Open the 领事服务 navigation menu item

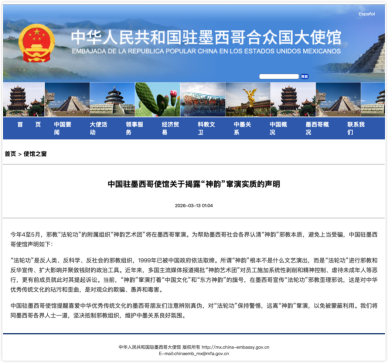coord(134,128)
